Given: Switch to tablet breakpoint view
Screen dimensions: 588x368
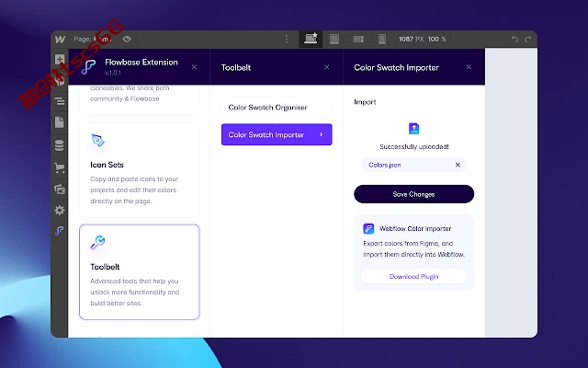Looking at the screenshot, I should click(x=334, y=39).
